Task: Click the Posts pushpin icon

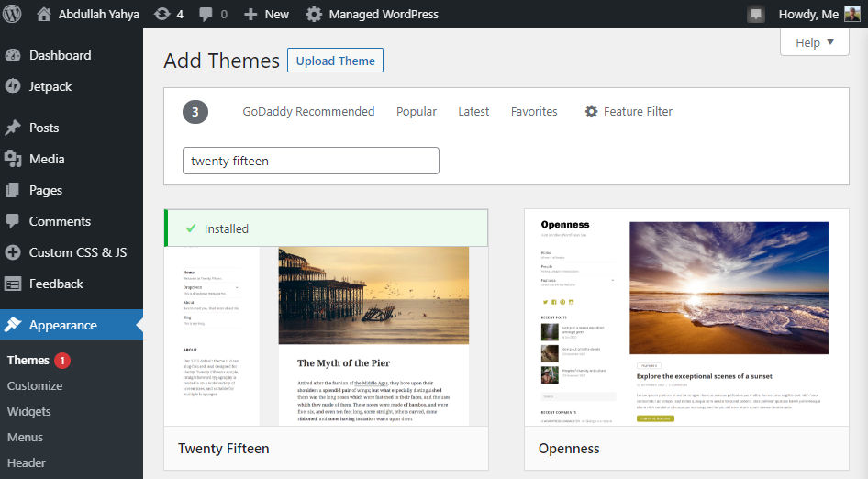Action: tap(13, 128)
